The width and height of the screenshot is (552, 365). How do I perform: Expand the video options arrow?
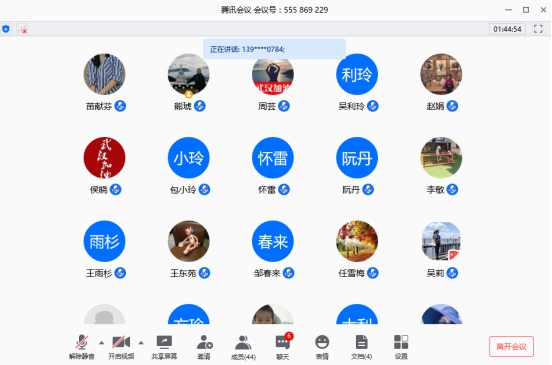pyautogui.click(x=141, y=342)
